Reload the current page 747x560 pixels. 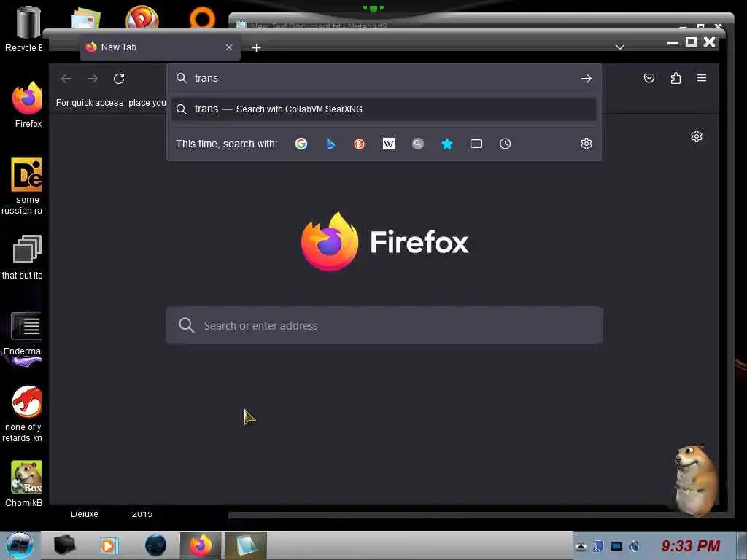tap(119, 79)
